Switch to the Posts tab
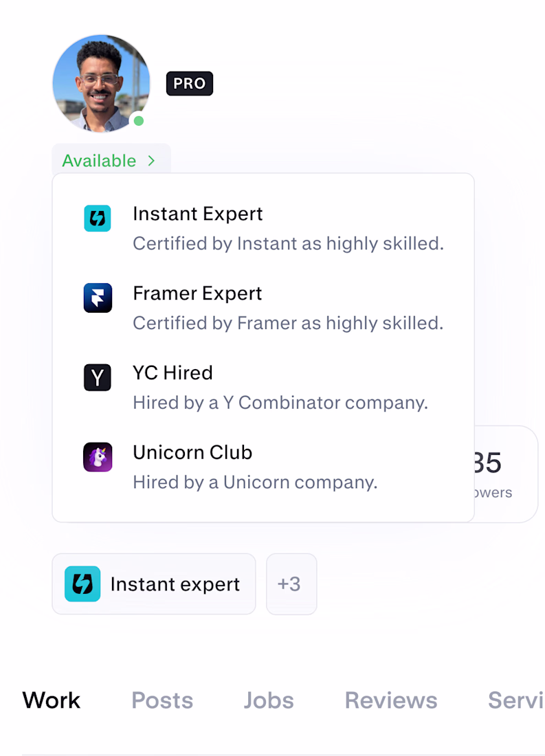545x756 pixels. pos(162,700)
